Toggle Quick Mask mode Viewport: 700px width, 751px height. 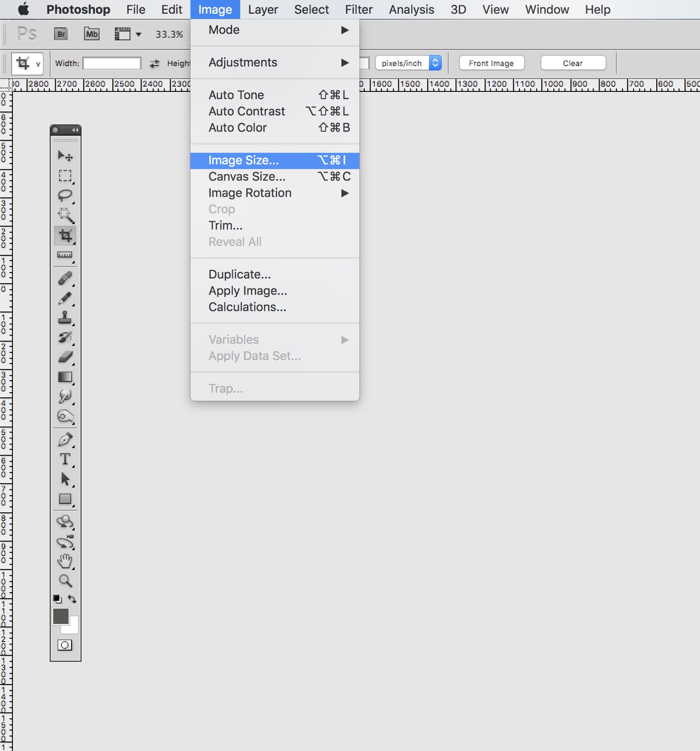65,645
